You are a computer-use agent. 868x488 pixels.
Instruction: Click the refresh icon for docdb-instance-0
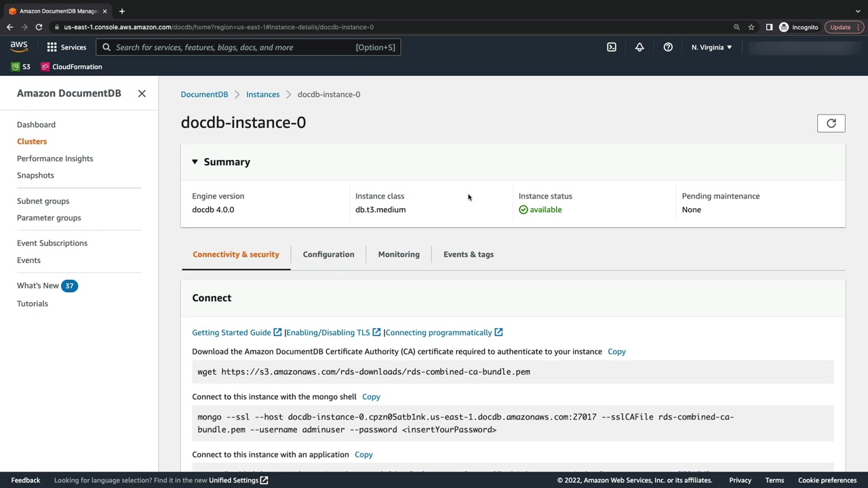(x=831, y=123)
